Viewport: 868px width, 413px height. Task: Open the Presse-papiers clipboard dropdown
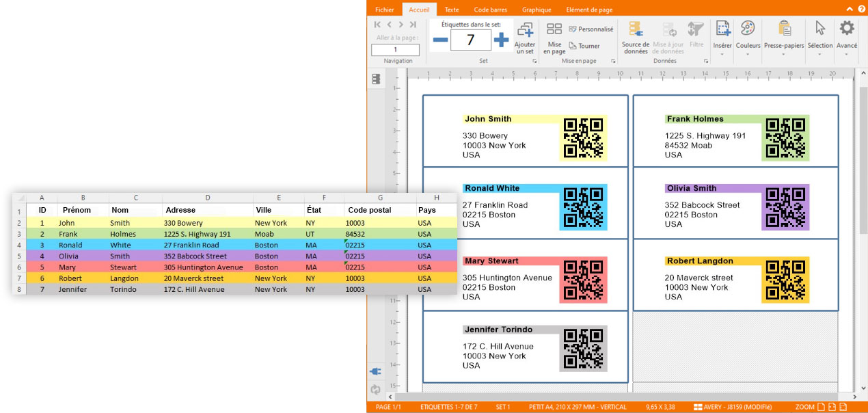click(783, 38)
